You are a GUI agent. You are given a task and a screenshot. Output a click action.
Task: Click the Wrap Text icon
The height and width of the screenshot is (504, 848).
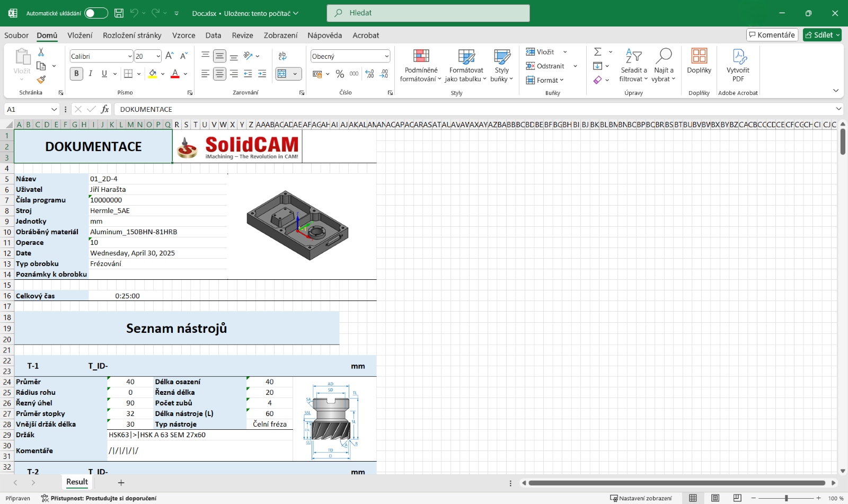tap(282, 56)
